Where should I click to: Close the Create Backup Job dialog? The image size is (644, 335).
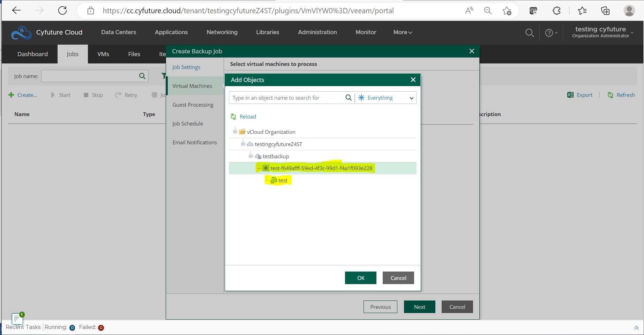point(472,51)
